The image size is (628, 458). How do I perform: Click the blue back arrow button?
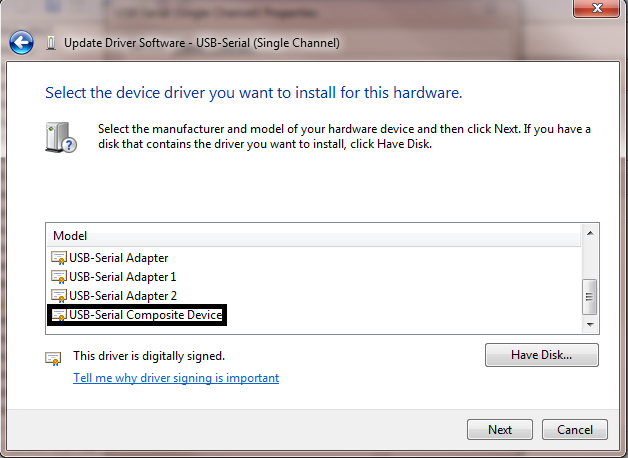coord(21,43)
